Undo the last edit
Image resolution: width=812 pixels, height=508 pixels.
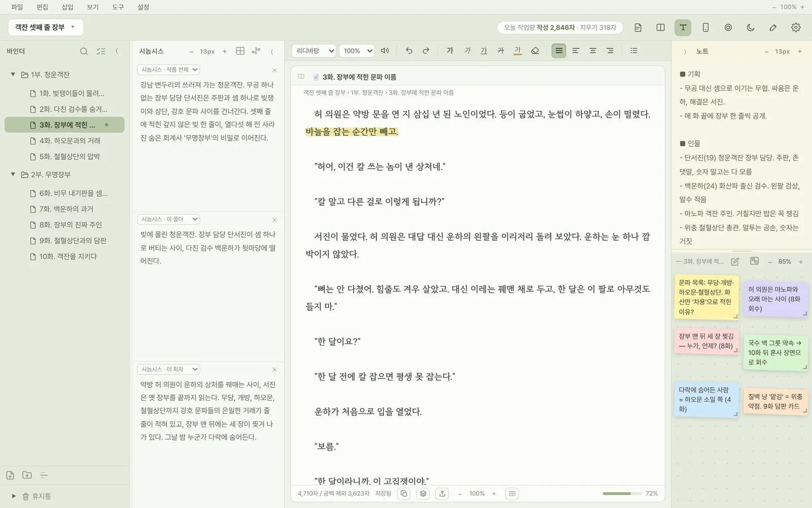409,51
